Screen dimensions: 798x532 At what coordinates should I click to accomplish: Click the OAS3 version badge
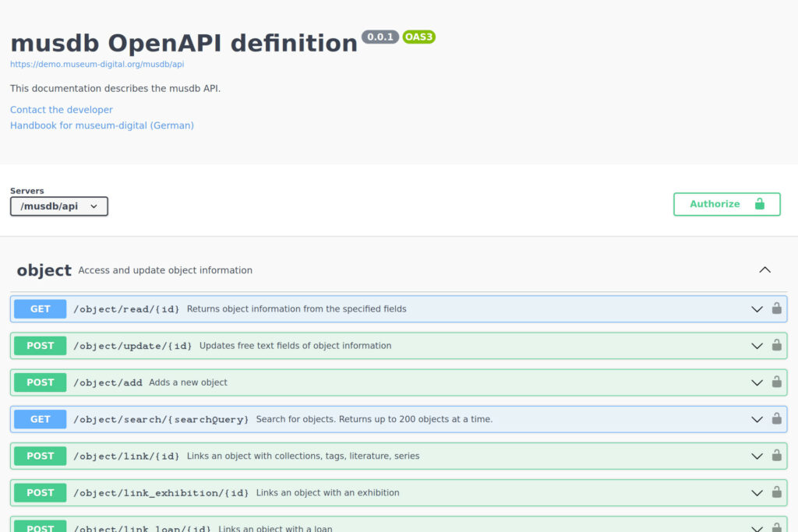pos(418,37)
